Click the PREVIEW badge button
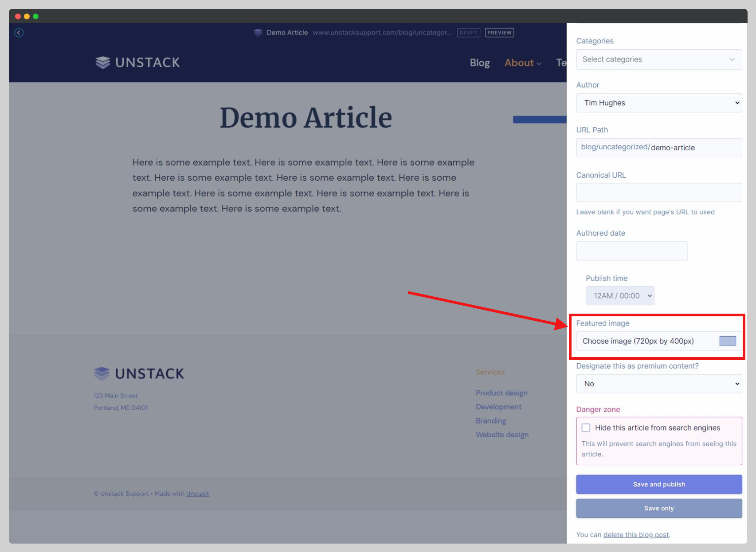Image resolution: width=756 pixels, height=552 pixels. 499,33
